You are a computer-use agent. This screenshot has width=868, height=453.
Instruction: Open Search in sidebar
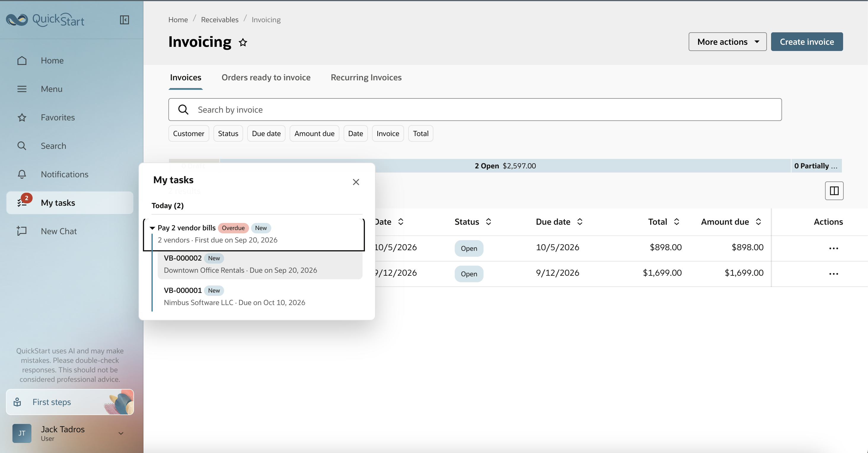tap(70, 146)
